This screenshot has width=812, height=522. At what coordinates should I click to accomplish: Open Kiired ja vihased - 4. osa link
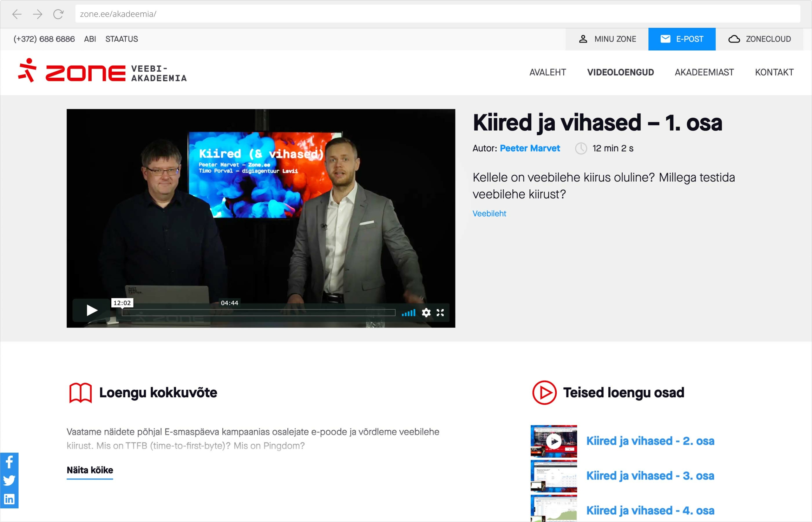(x=650, y=511)
